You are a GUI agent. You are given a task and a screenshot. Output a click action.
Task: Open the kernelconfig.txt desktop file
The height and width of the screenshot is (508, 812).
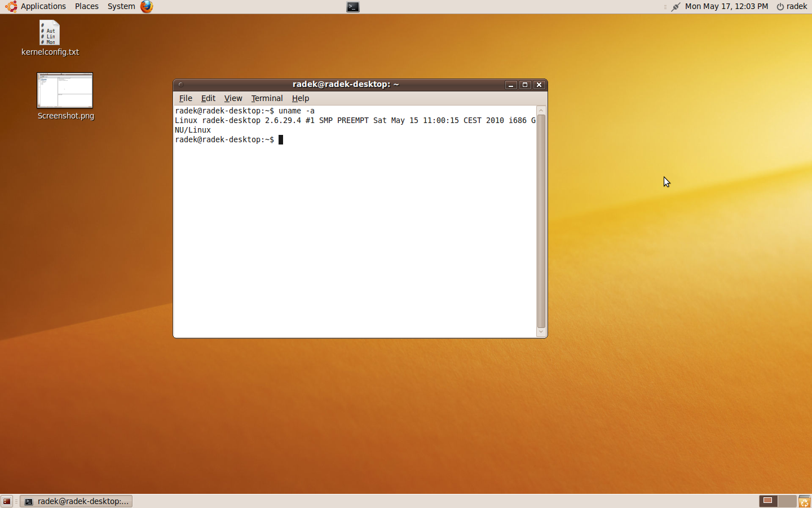pos(50,34)
